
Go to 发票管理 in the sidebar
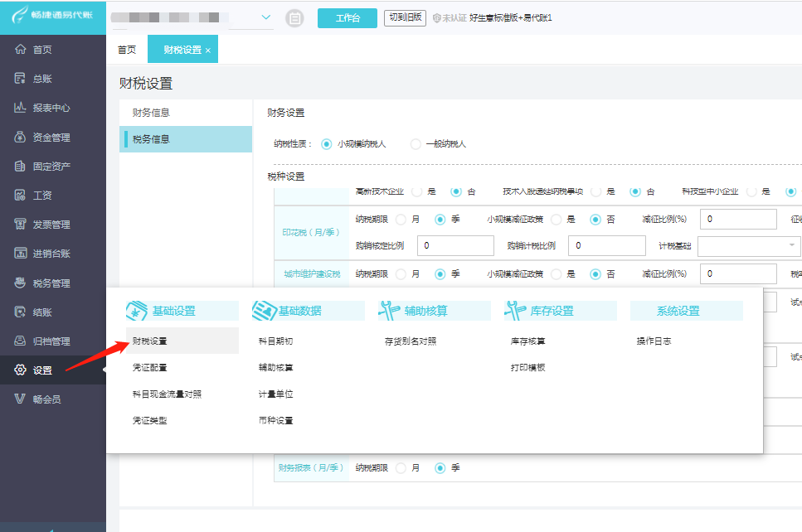[42, 225]
